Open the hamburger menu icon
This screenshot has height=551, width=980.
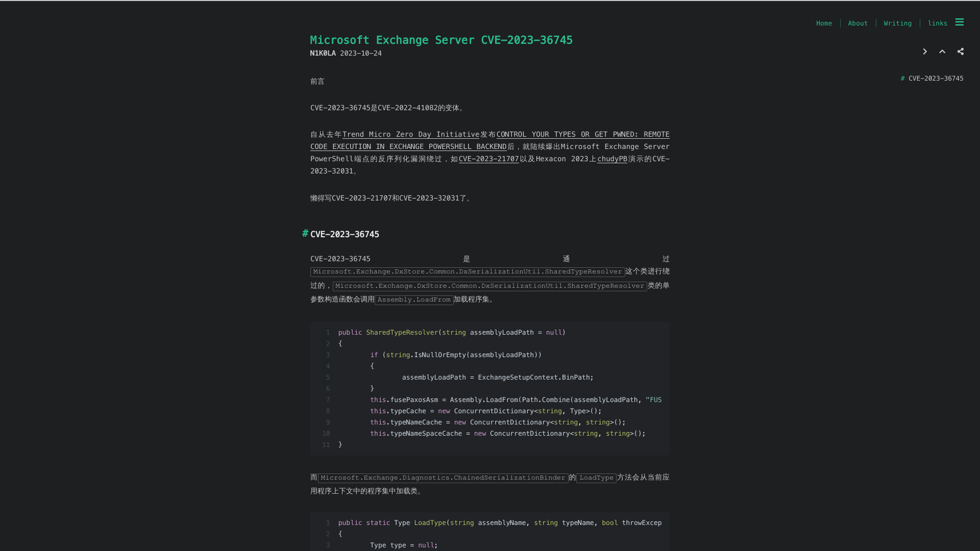click(960, 22)
